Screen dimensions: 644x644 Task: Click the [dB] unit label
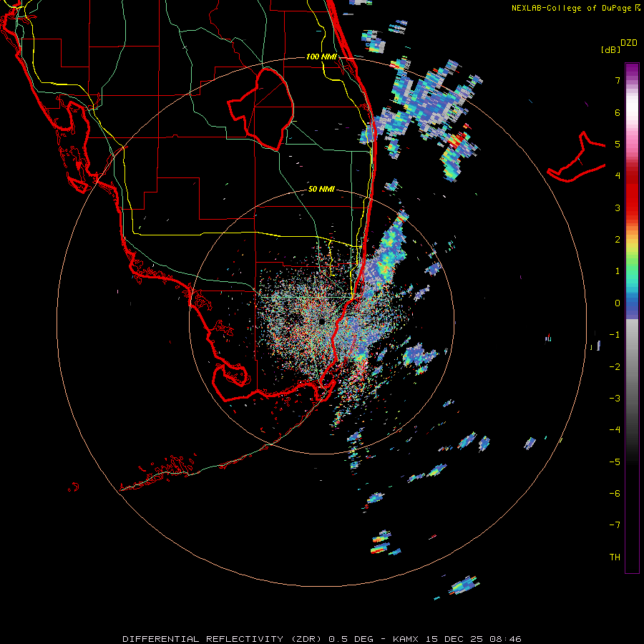click(610, 49)
